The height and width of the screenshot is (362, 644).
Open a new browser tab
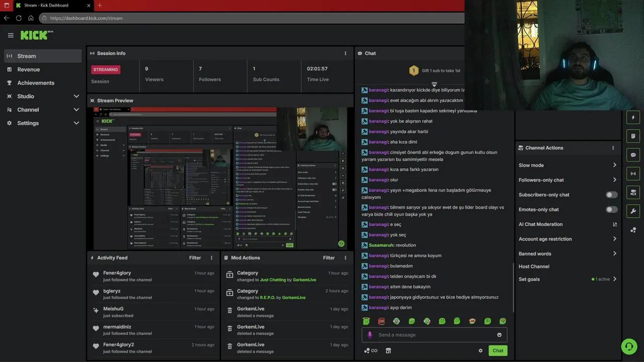click(100, 5)
